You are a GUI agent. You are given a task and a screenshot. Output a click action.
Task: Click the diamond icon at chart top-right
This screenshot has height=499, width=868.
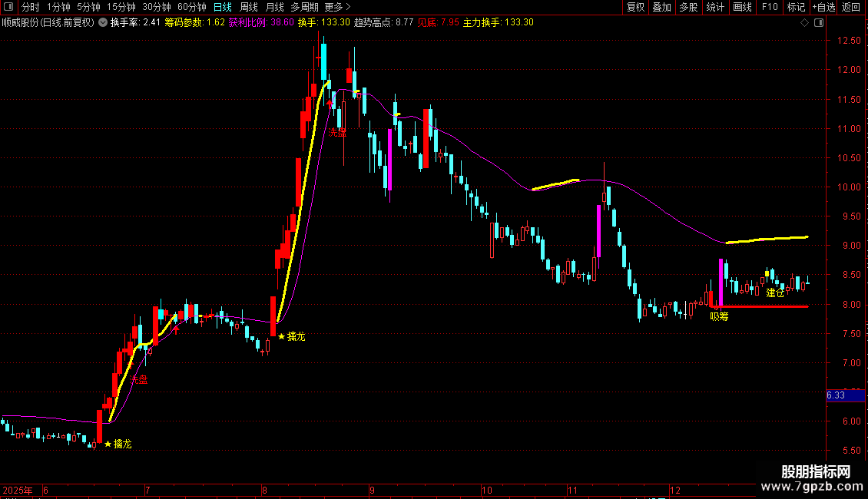[805, 23]
